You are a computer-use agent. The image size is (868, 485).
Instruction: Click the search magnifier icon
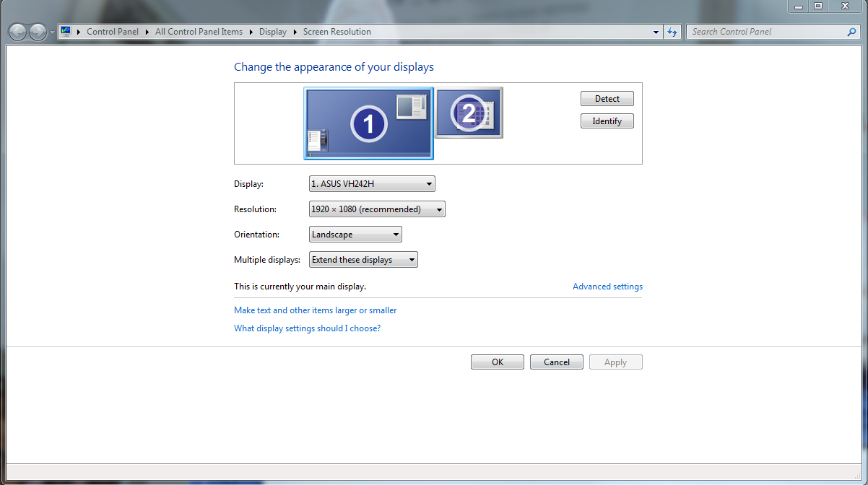coord(852,32)
